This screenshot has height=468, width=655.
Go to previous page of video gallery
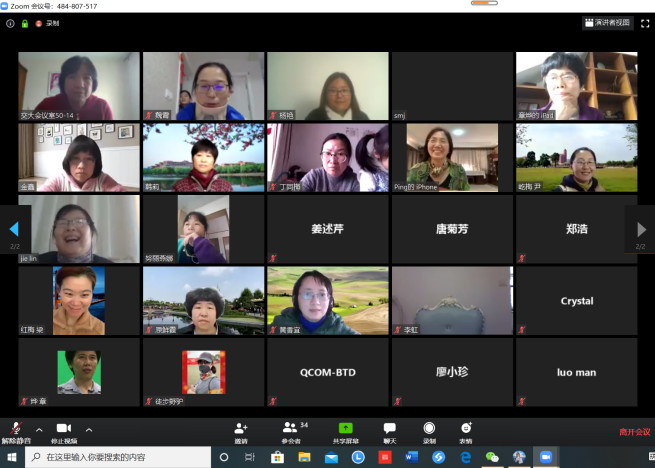[x=13, y=230]
